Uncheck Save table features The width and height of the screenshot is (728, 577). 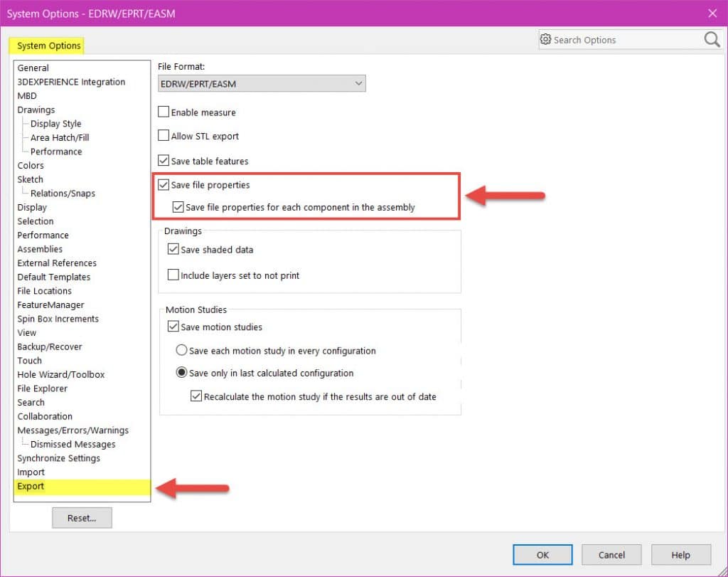[x=164, y=161]
